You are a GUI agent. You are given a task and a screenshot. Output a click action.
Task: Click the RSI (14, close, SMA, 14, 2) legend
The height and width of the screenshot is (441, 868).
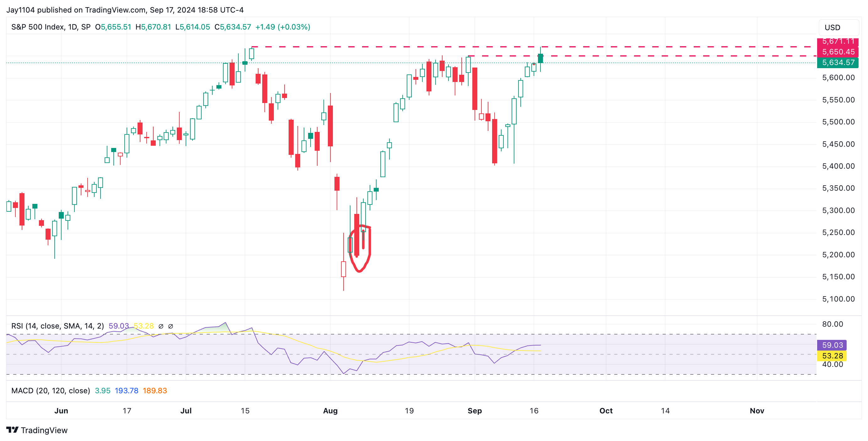point(57,326)
